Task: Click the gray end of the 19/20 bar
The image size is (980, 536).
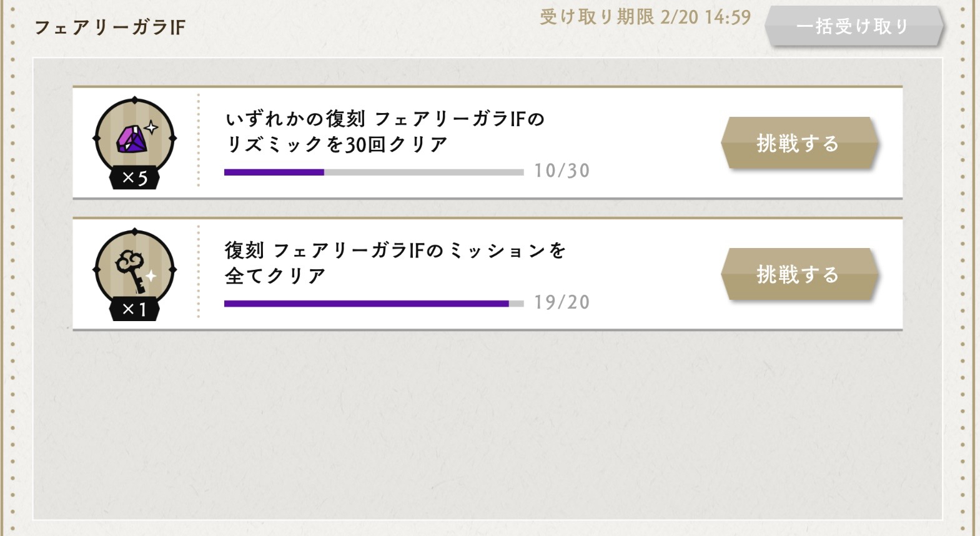Action: 517,304
